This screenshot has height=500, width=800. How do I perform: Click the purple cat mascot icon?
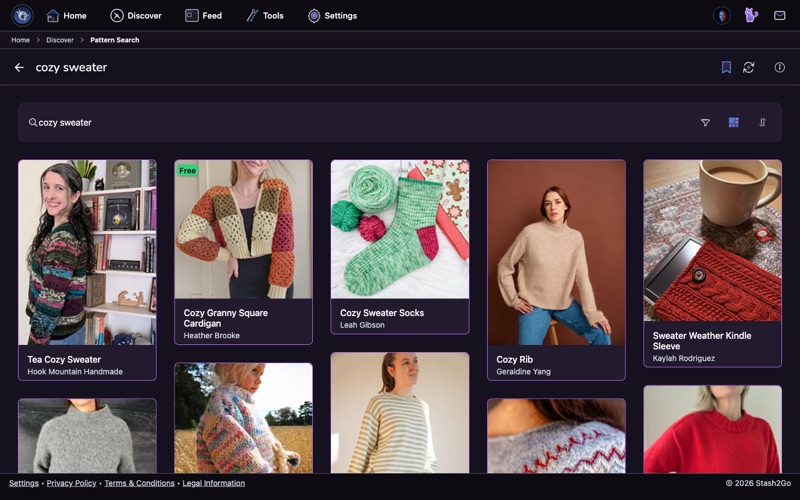(751, 15)
